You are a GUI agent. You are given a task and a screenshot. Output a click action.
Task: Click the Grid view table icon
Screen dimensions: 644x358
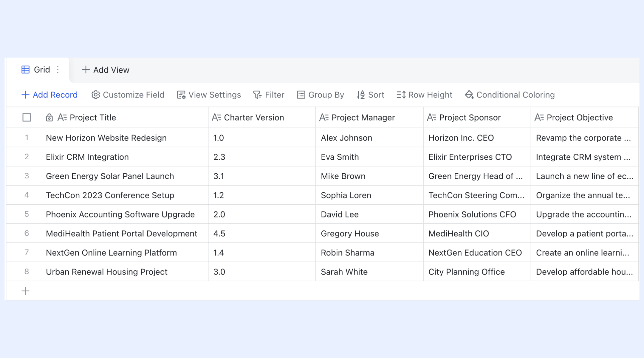pos(25,70)
